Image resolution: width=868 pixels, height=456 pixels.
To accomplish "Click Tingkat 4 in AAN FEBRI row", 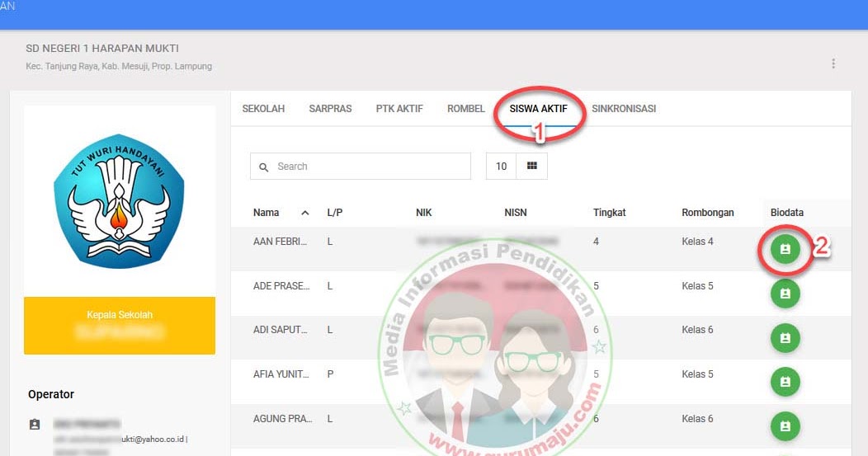I will (x=596, y=242).
